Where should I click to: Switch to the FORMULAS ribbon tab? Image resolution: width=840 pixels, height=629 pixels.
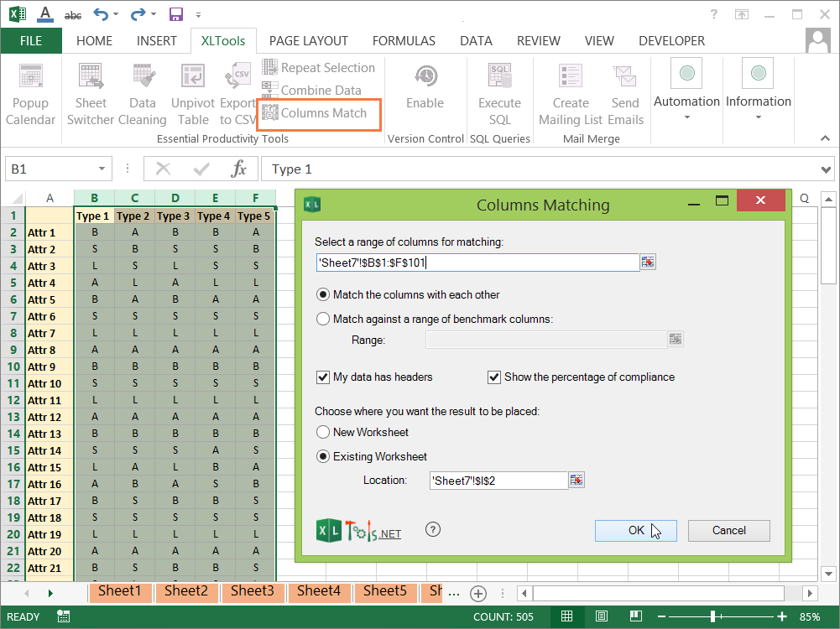[404, 40]
